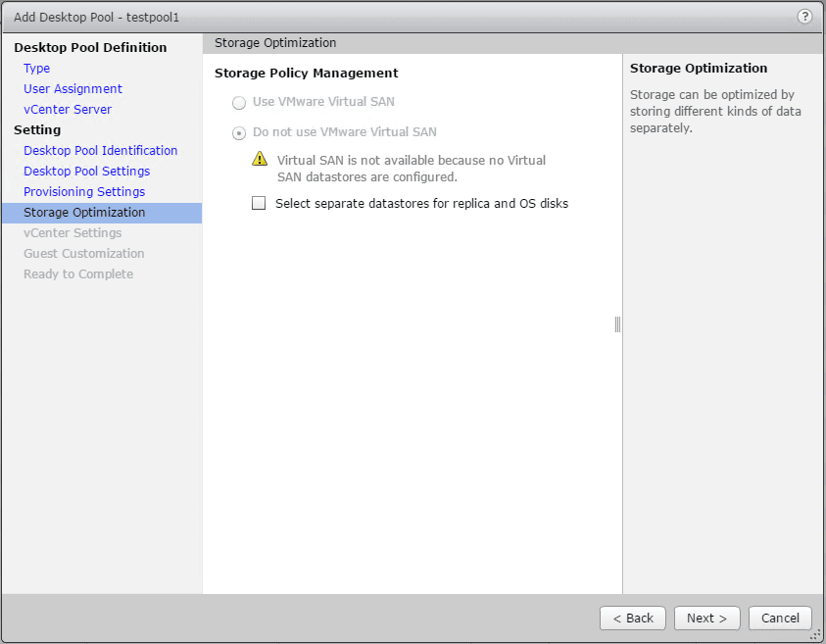Click the Ready to Complete step
The height and width of the screenshot is (644, 826).
(78, 274)
